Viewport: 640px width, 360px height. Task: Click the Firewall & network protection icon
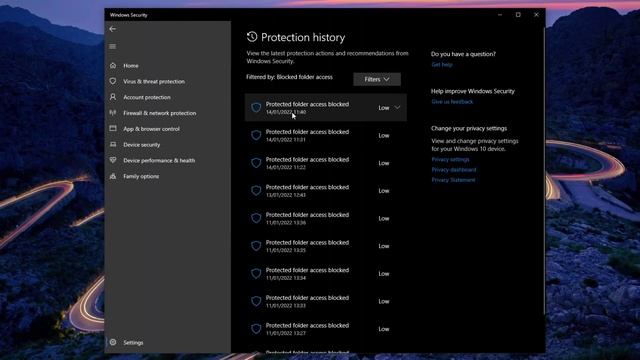(113, 113)
